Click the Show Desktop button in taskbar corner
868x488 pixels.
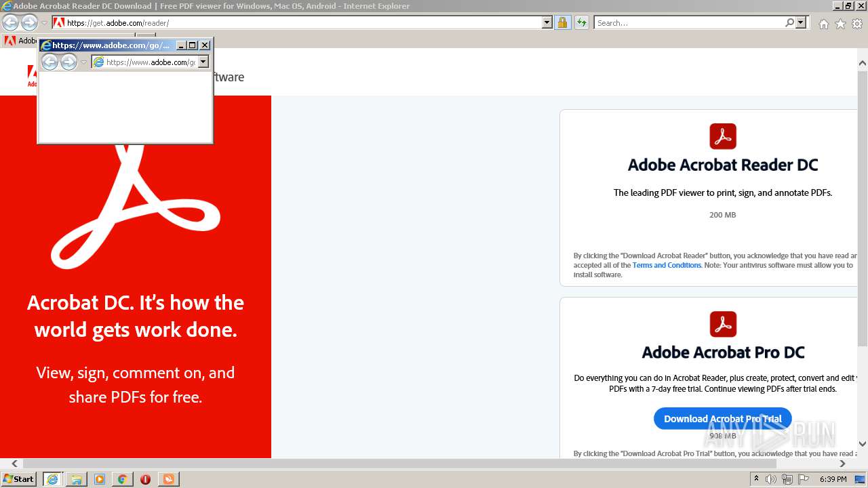[x=861, y=479]
